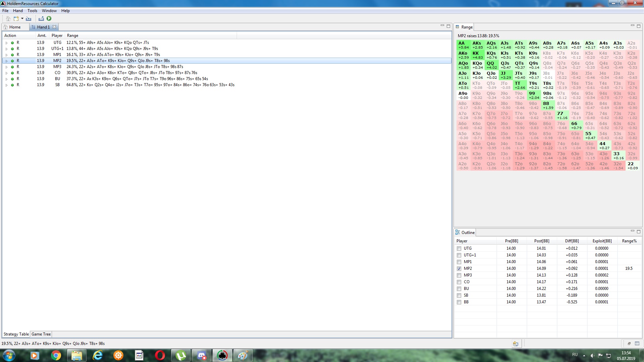Click the Export hand toolbar icon
Viewport: 644px width, 362px height.
point(41,19)
